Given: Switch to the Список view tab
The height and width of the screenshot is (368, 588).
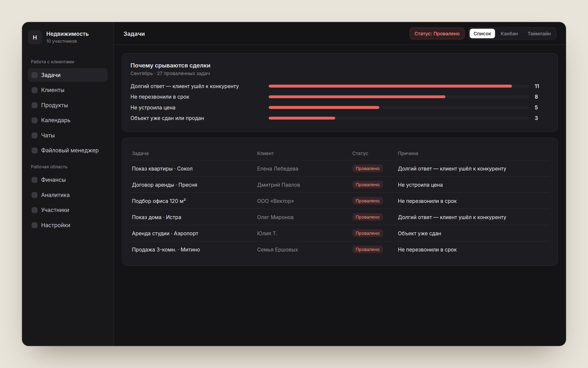Looking at the screenshot, I should pyautogui.click(x=482, y=34).
